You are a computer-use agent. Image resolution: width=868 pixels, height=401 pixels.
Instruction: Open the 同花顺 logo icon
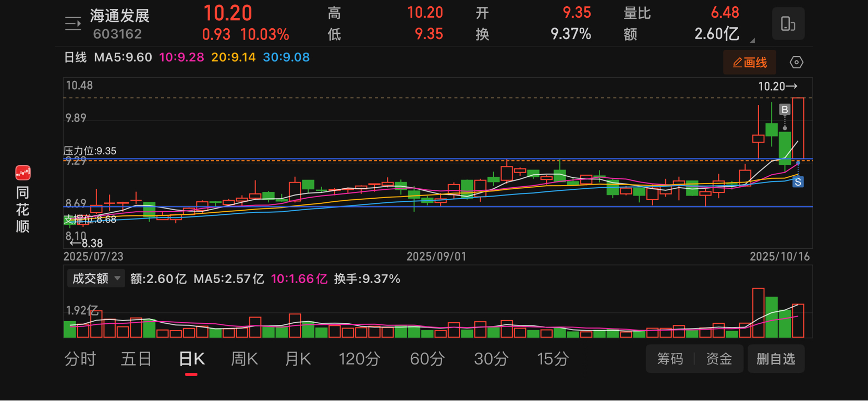pyautogui.click(x=23, y=173)
